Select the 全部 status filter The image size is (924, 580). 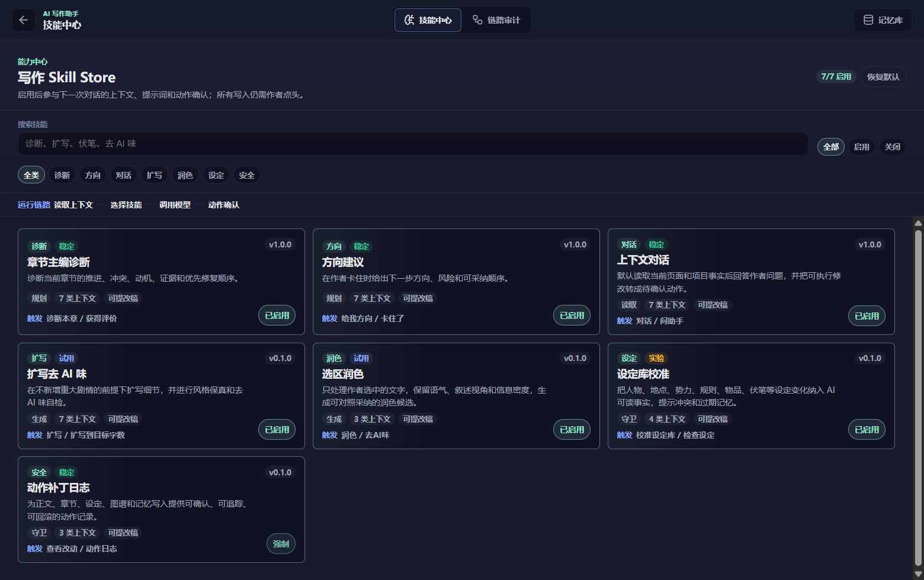tap(831, 147)
